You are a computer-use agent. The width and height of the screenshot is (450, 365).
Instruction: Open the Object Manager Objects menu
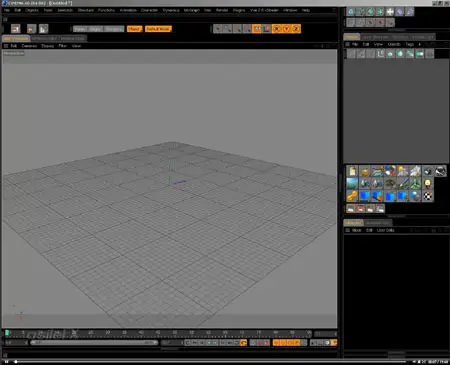point(394,44)
